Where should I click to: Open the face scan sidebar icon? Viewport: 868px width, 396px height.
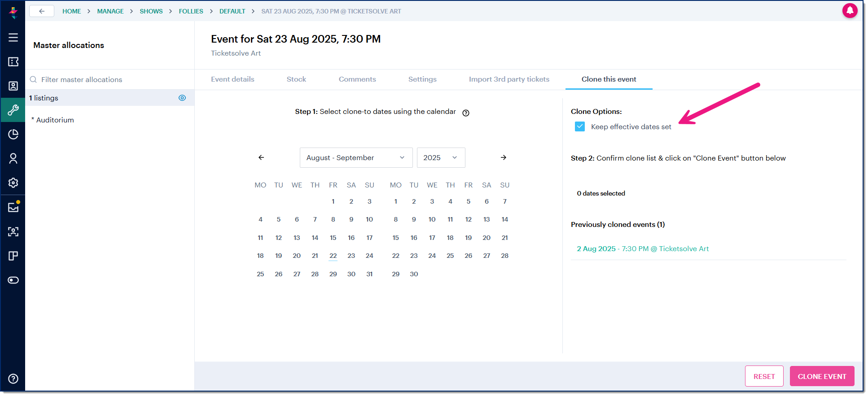click(13, 231)
